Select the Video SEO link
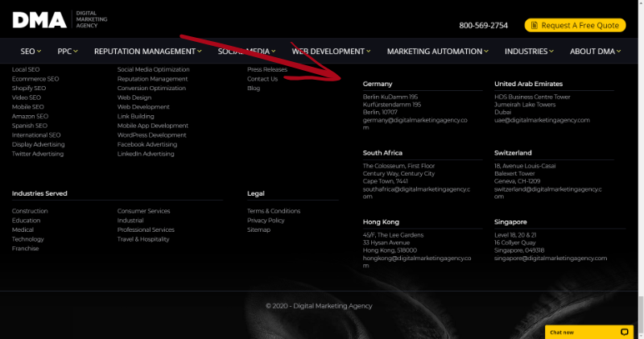The image size is (644, 339). pos(27,97)
